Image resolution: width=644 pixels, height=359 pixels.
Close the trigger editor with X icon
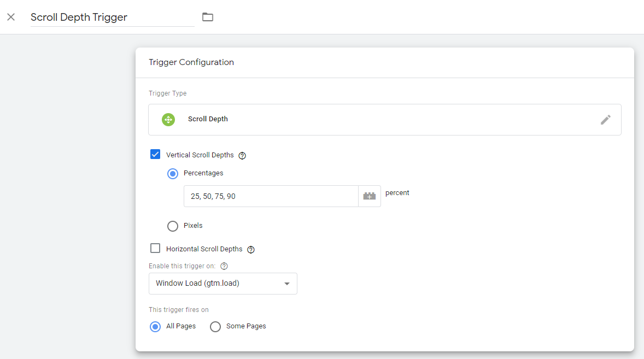tap(11, 17)
